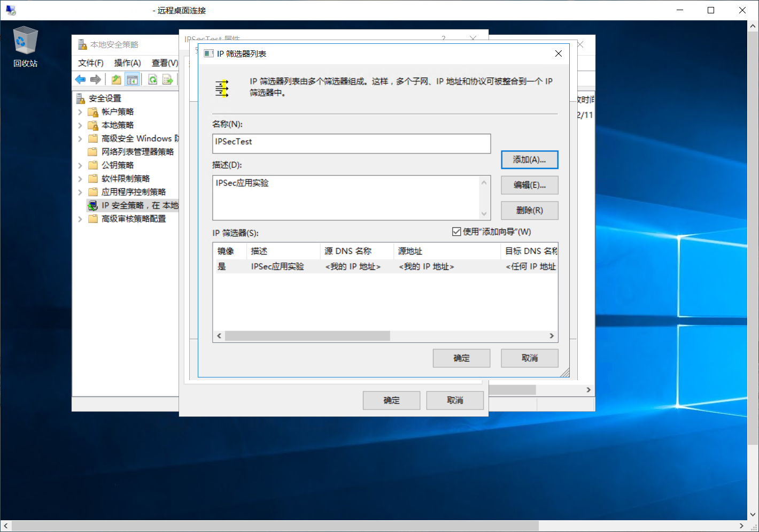Click the 高级审核策略配置 folder icon
Viewport: 759px width, 532px height.
(93, 219)
